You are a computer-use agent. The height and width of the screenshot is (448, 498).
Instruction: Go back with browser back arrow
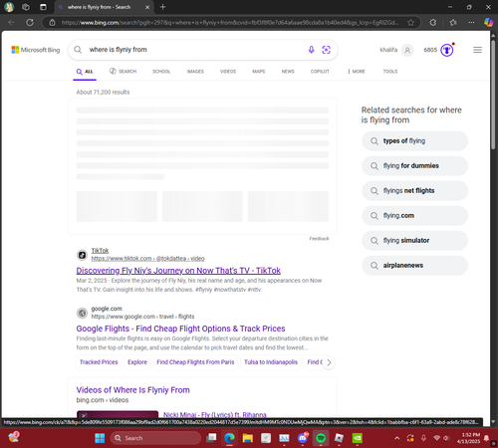pyautogui.click(x=12, y=22)
